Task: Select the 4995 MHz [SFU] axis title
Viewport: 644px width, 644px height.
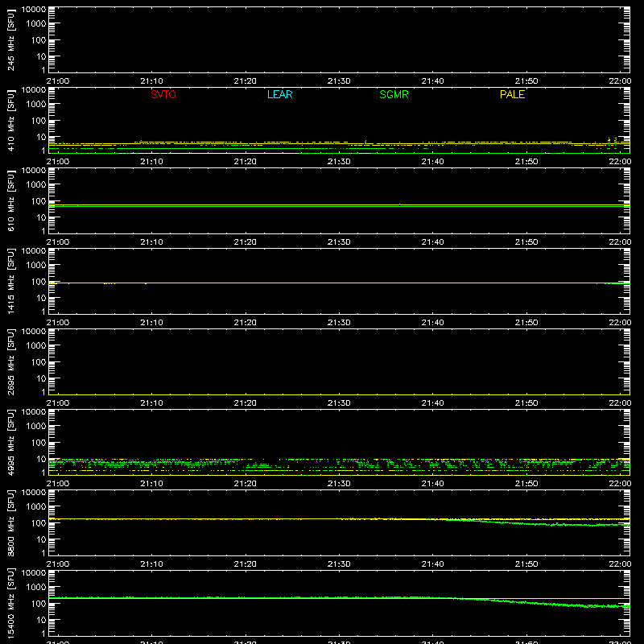Action: [11, 442]
